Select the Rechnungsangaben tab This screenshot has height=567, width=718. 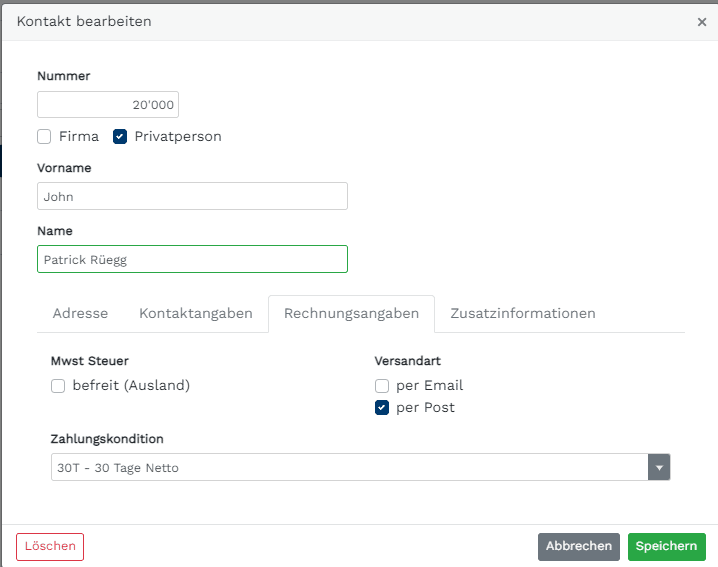pyautogui.click(x=351, y=313)
